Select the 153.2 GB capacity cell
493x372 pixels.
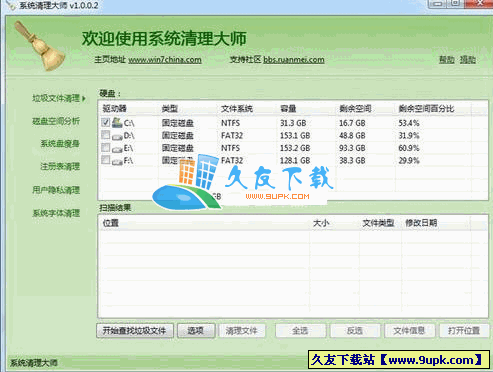tap(295, 148)
